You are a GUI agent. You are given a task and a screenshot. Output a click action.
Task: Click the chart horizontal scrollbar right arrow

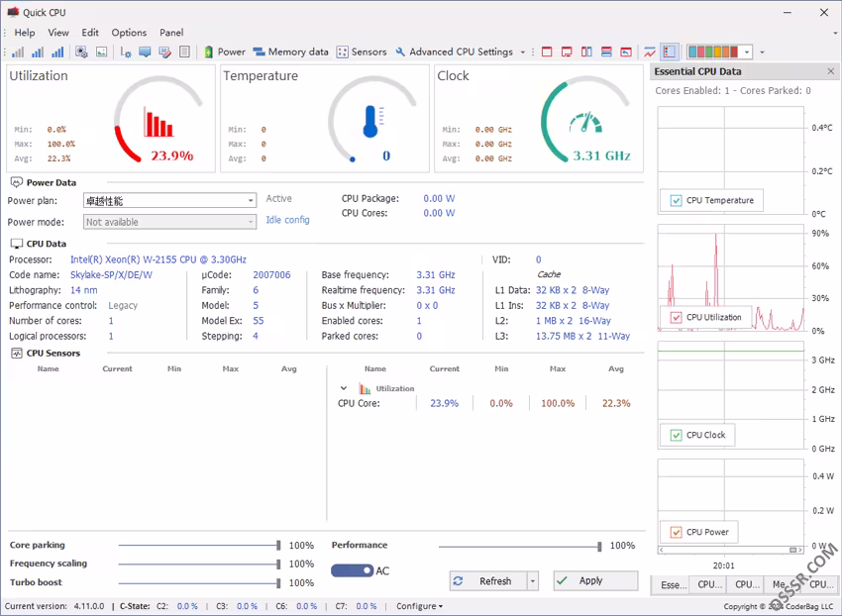(x=800, y=550)
